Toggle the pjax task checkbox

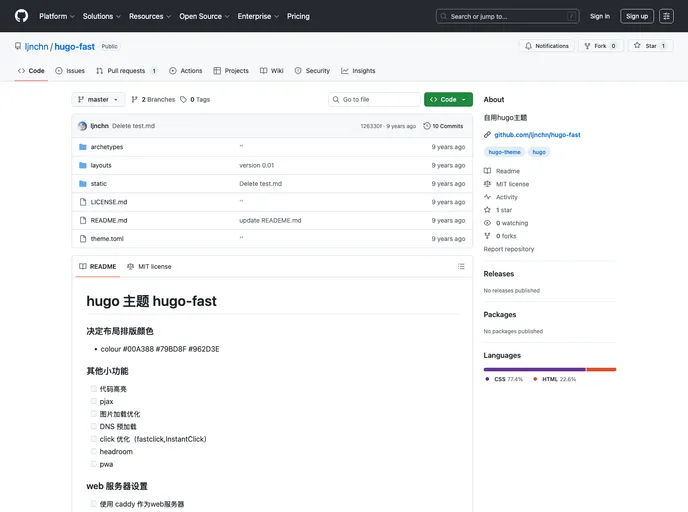(94, 401)
